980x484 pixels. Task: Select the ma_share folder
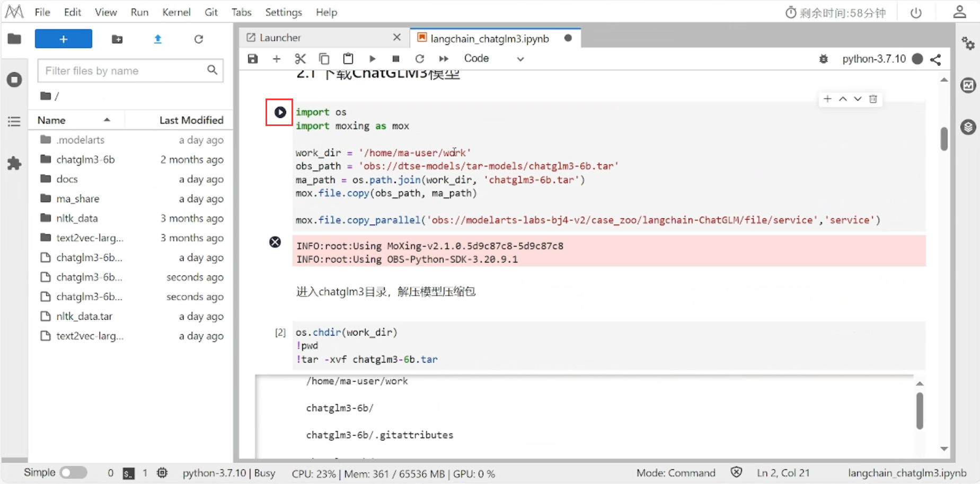131,199
